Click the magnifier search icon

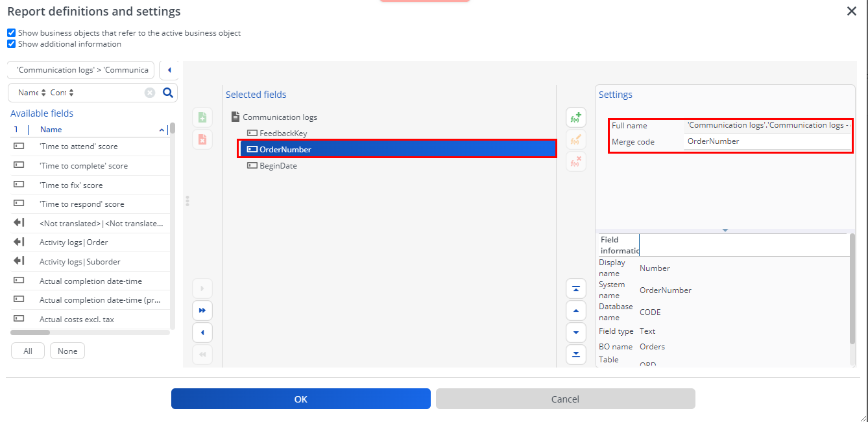click(x=167, y=93)
